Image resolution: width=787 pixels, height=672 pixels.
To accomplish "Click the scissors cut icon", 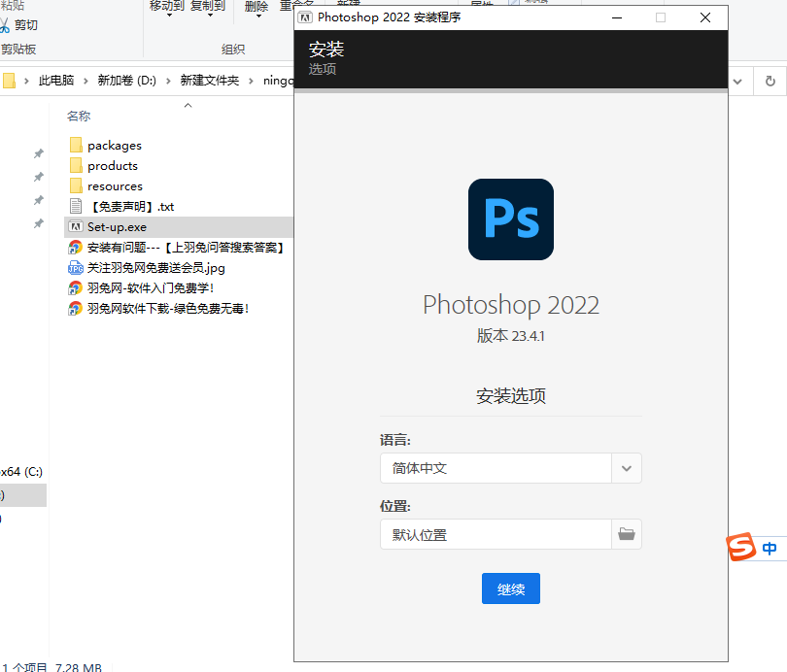I will (x=5, y=25).
